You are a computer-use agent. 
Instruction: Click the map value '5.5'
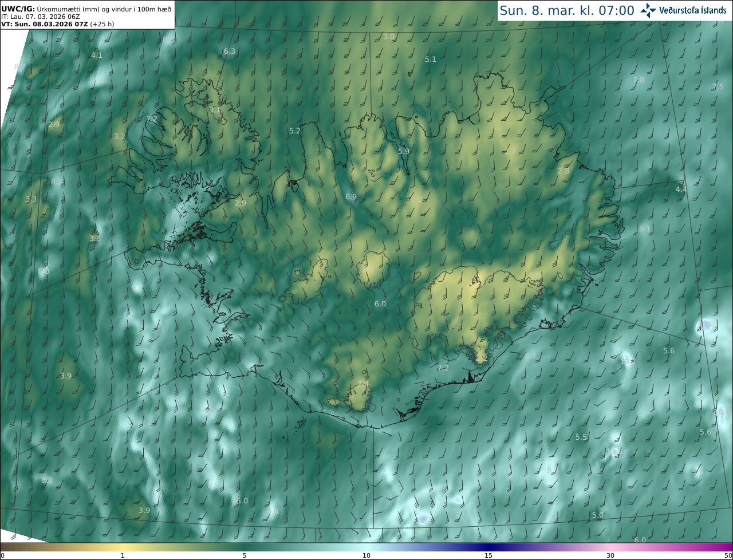click(x=581, y=437)
